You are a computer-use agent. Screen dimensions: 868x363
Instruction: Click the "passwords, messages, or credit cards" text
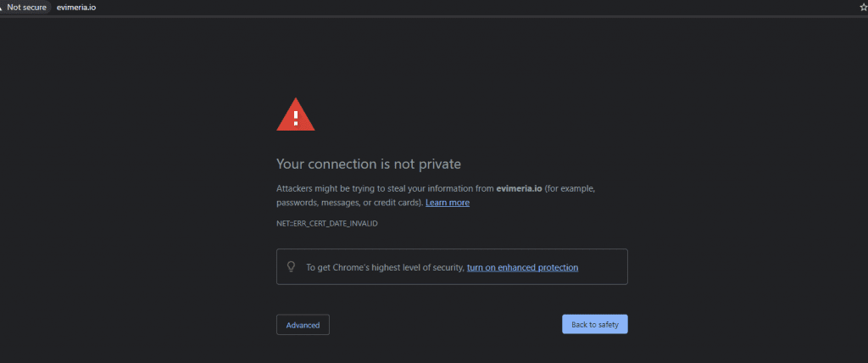[349, 203]
